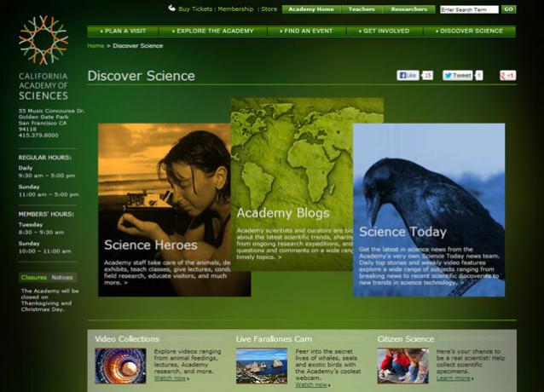Click the Google +1 button

tap(508, 75)
